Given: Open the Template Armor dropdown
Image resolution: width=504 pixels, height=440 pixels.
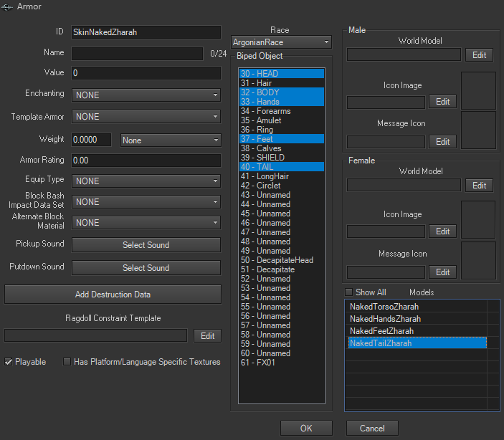Looking at the screenshot, I should [146, 117].
